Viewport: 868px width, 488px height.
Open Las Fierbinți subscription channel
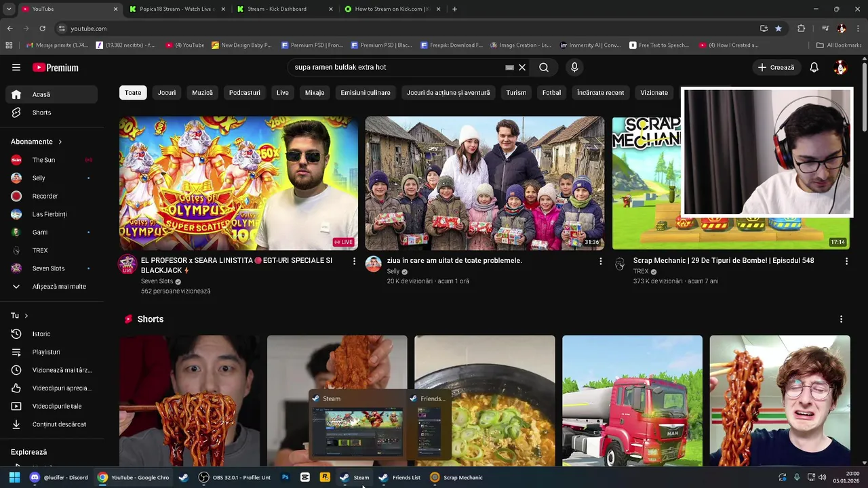point(52,214)
